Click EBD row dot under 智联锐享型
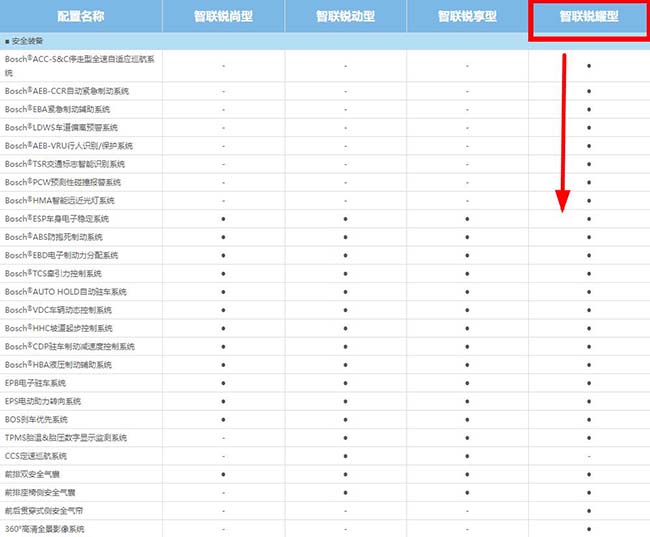The width and height of the screenshot is (650, 537). point(467,255)
